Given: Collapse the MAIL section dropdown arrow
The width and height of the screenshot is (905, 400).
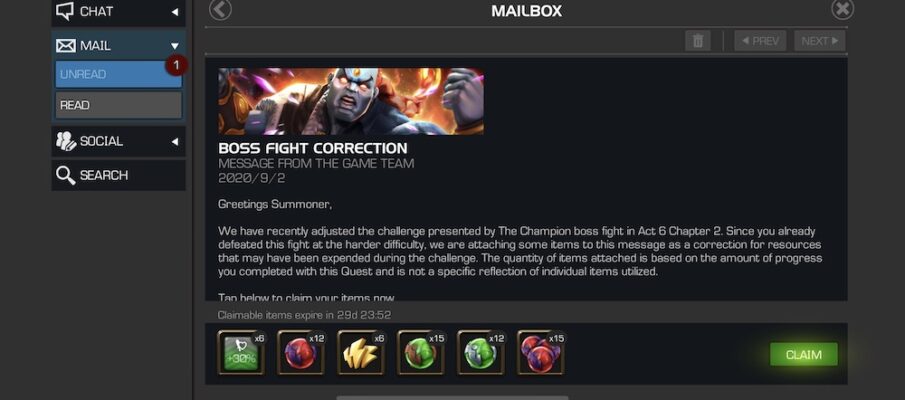Looking at the screenshot, I should 175,46.
